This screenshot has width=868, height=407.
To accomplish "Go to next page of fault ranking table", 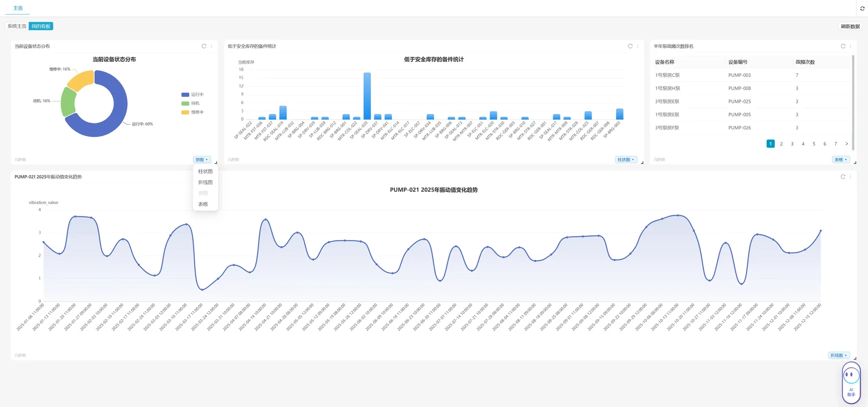I will click(x=846, y=144).
